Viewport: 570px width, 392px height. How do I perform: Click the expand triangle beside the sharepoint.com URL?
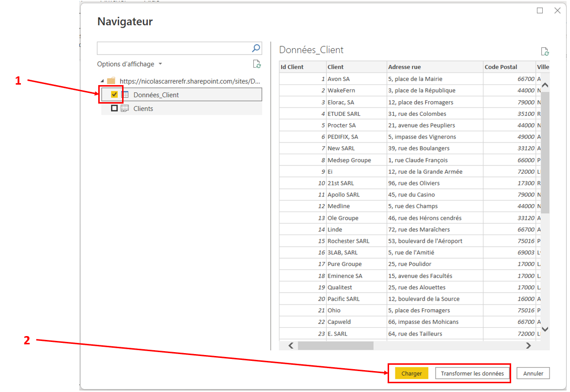pos(102,81)
